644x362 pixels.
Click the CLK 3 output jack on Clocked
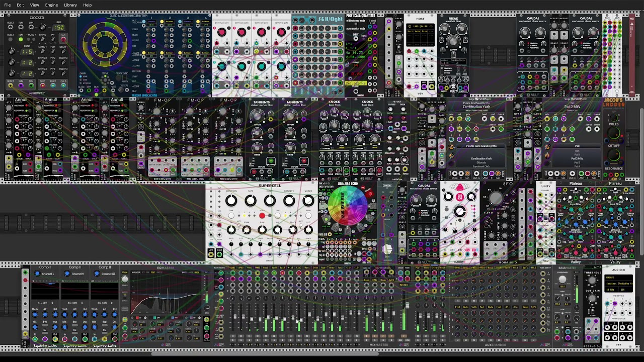tap(63, 85)
